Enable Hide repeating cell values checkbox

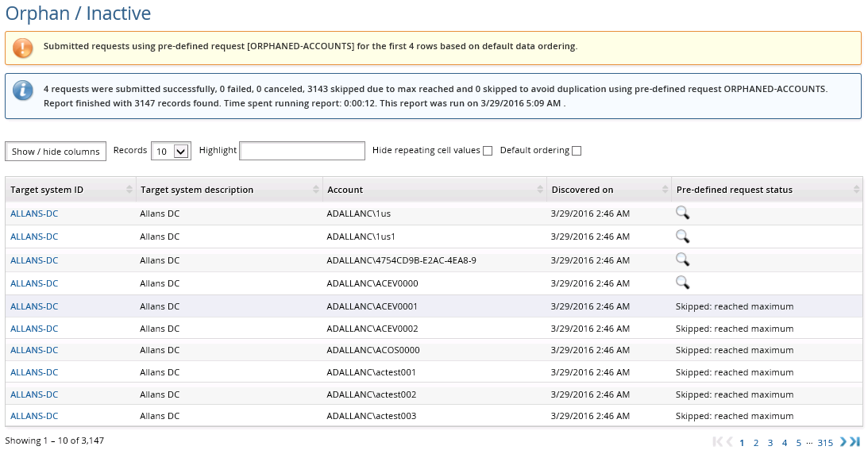[488, 151]
